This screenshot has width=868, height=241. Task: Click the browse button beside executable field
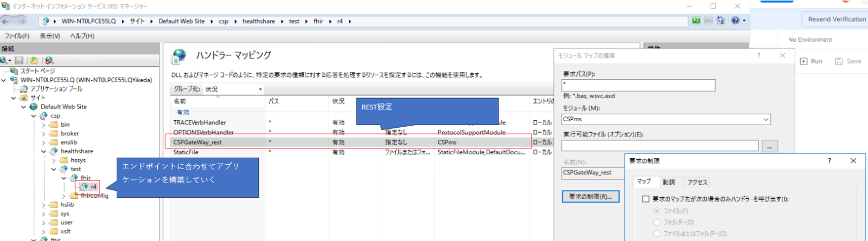pyautogui.click(x=770, y=146)
